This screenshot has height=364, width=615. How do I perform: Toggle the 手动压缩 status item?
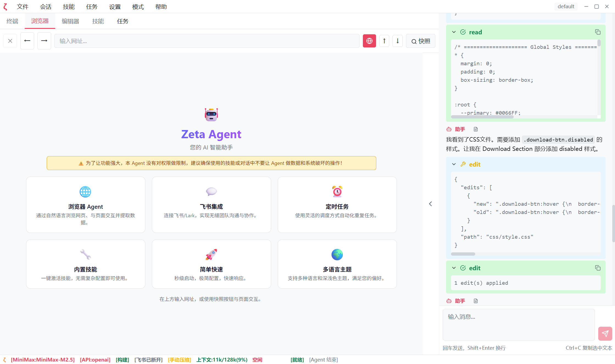[x=179, y=360]
